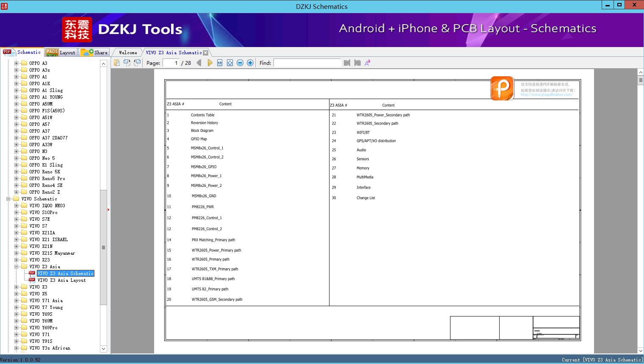Screen dimensions: 644x364
Task: Select the VIVO Z3 Asia Schematic tab
Action: pyautogui.click(x=174, y=53)
